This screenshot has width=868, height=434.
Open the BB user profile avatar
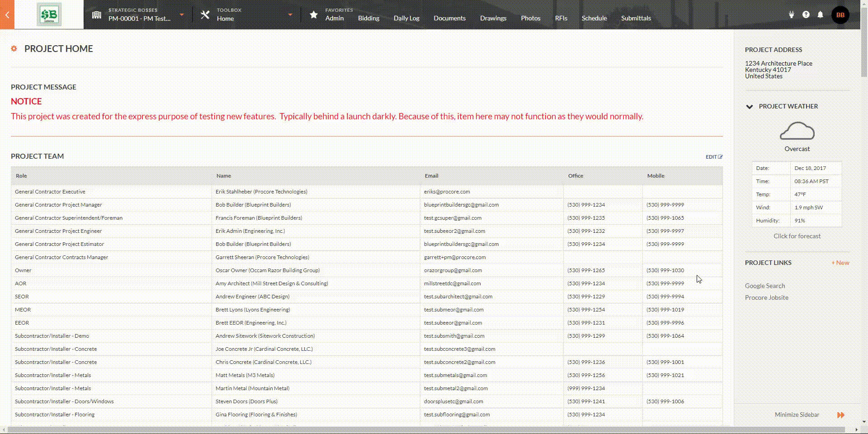[840, 15]
